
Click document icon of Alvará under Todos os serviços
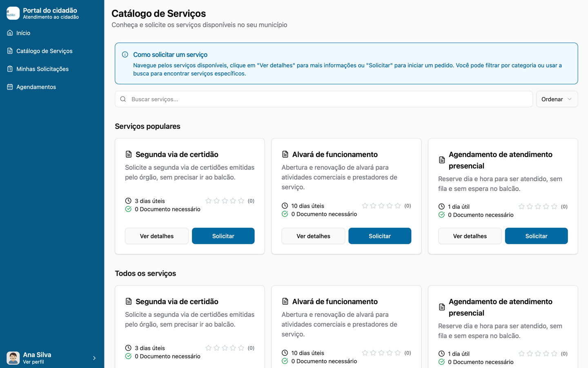(285, 301)
